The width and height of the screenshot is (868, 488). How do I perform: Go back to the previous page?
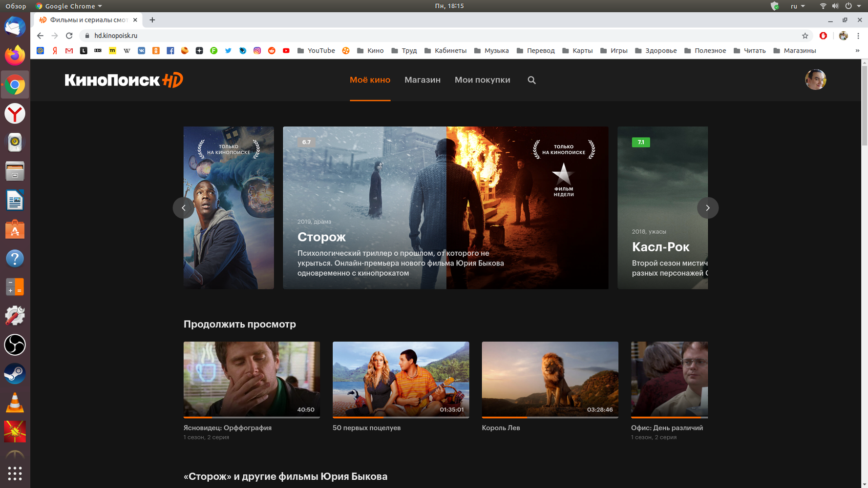point(40,36)
